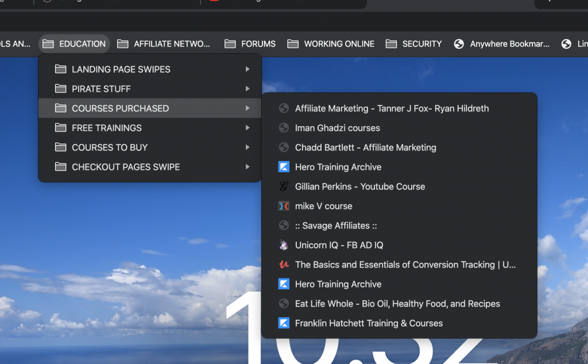
Task: Open the AFFILIATE NETWO... bookmarks folder
Action: point(164,44)
